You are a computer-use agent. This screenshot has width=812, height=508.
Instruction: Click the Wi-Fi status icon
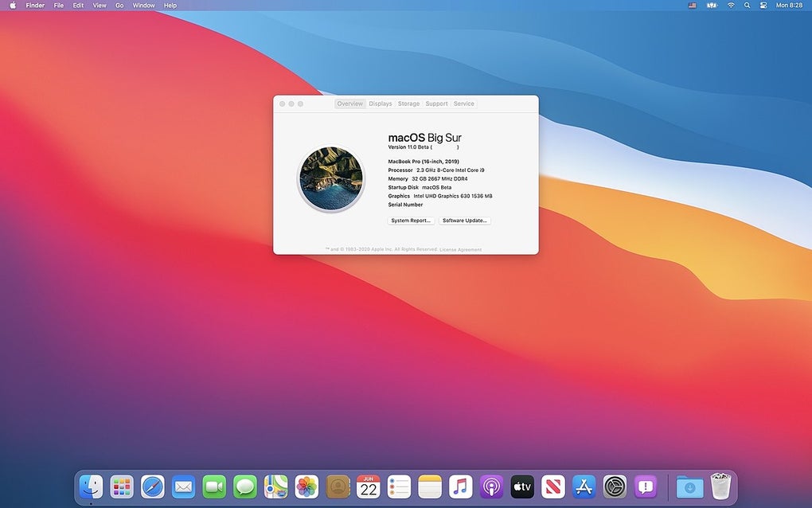[x=731, y=6]
